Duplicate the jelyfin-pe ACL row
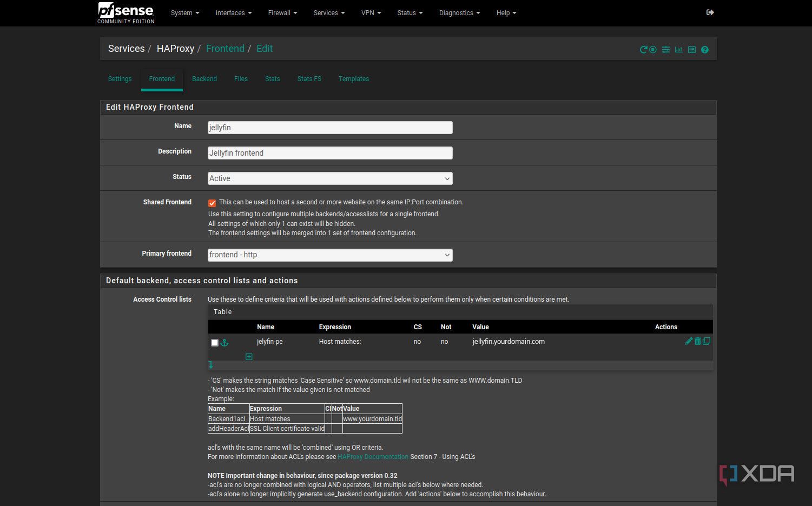Screen dimensions: 812x506 [707, 341]
